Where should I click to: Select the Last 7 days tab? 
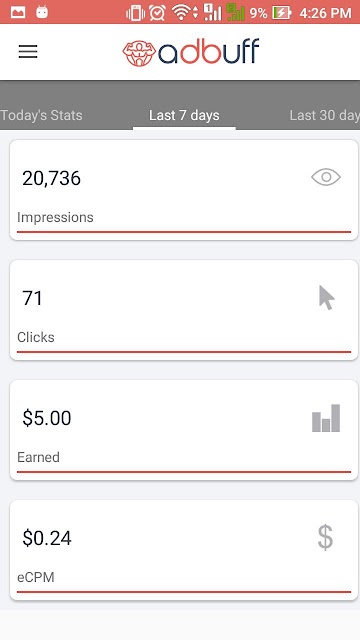click(184, 115)
